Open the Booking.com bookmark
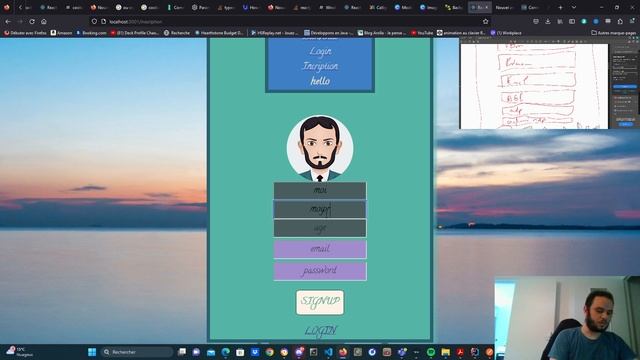 point(91,33)
